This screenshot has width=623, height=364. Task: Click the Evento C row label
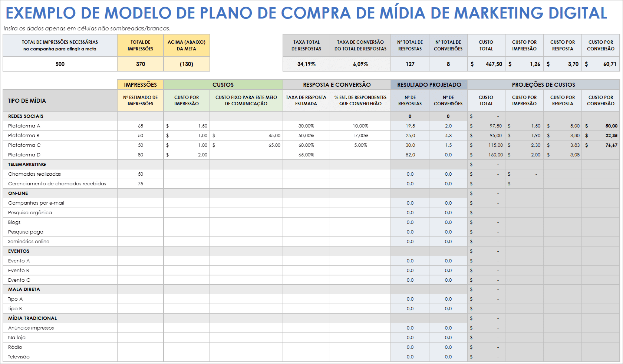[19, 280]
